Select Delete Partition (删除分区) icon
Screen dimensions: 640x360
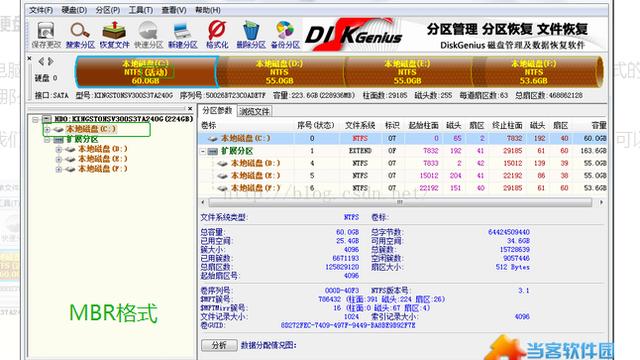(251, 35)
